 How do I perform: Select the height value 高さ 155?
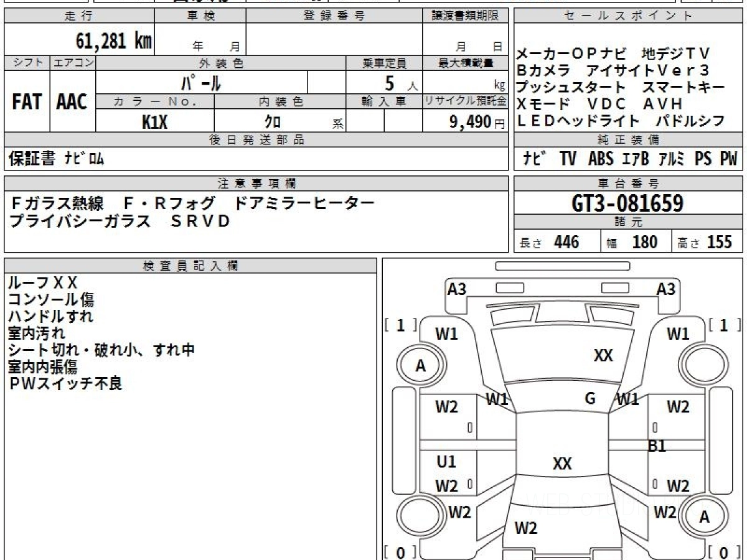[705, 242]
